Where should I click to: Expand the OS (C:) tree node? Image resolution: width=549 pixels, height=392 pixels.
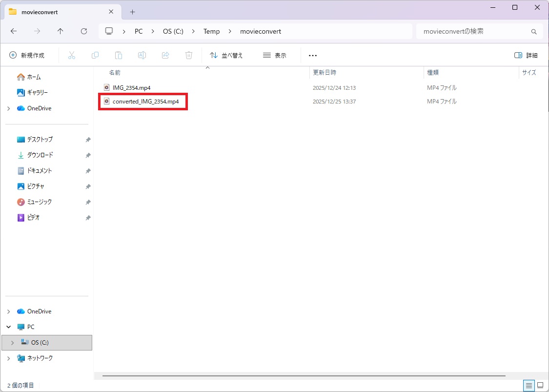12,343
